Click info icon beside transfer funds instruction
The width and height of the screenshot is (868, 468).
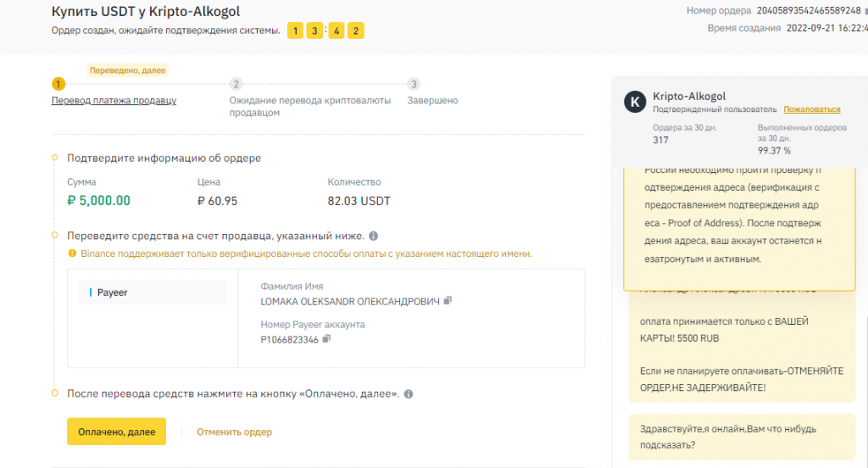pos(374,236)
